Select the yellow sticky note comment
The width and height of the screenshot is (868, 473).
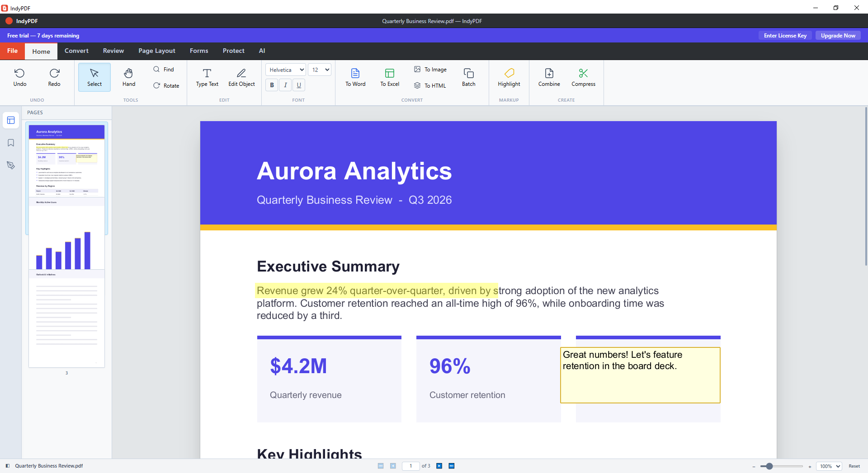(640, 375)
